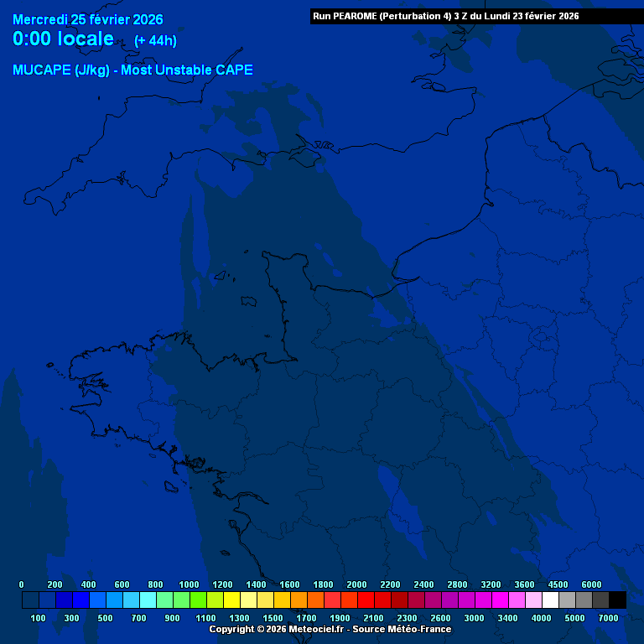Click the (+ 44h) forecast offset label
Screen dimensions: 644x644
click(155, 41)
